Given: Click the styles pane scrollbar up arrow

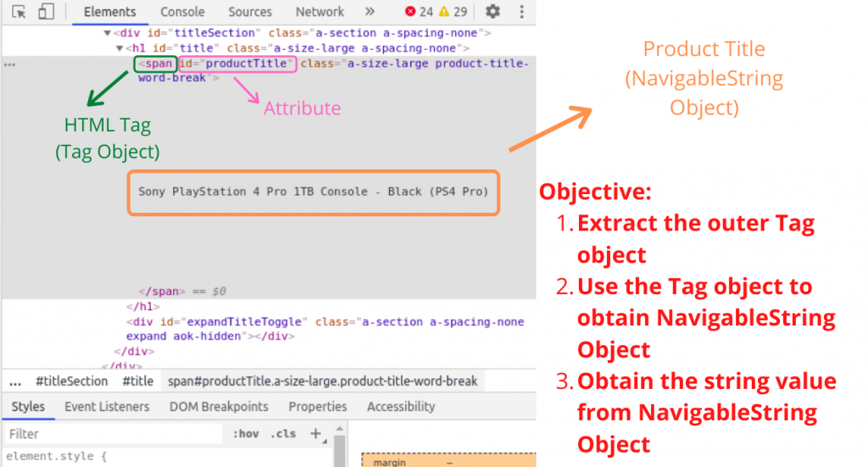Looking at the screenshot, I should (x=340, y=429).
